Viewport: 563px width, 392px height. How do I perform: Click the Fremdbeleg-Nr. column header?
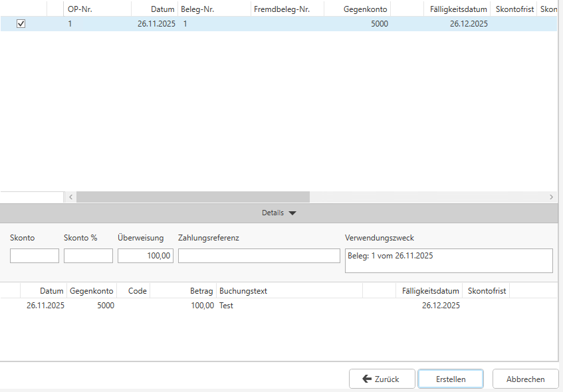click(x=287, y=9)
